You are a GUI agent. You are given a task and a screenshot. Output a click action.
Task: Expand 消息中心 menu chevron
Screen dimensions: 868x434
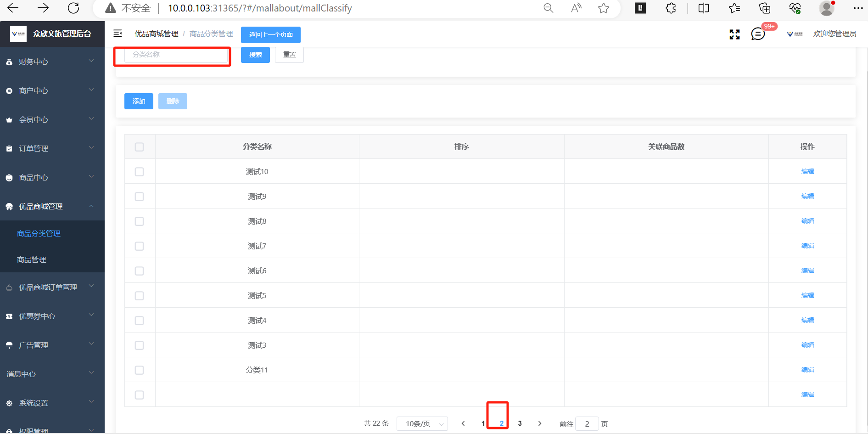91,373
